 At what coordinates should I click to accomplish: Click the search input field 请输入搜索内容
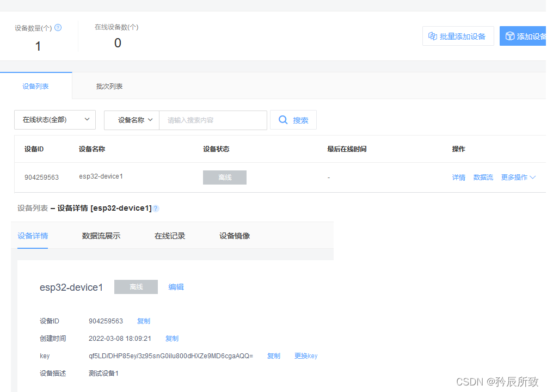point(212,120)
